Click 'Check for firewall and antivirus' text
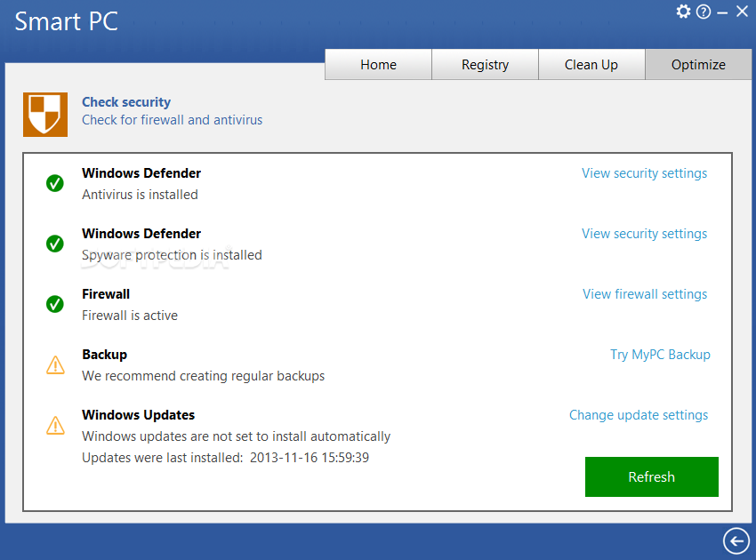Viewport: 756px width, 560px height. coord(173,120)
